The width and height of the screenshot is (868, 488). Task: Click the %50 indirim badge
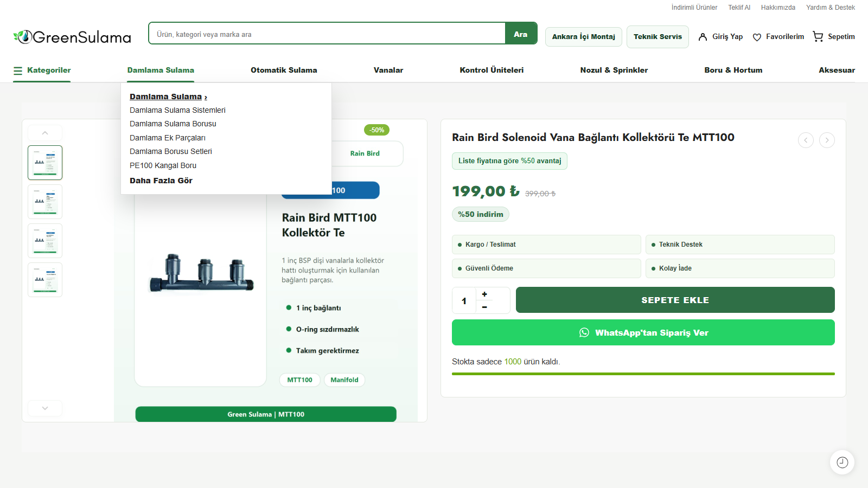(x=481, y=214)
